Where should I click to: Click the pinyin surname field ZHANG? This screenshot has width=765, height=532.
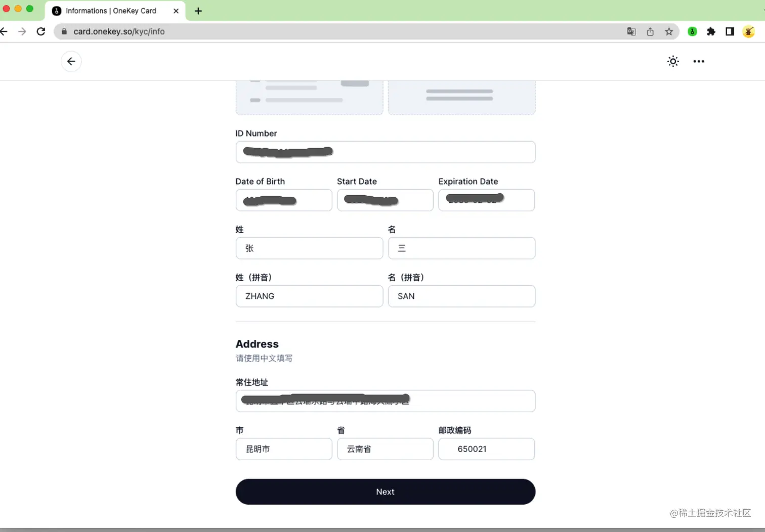pyautogui.click(x=309, y=296)
